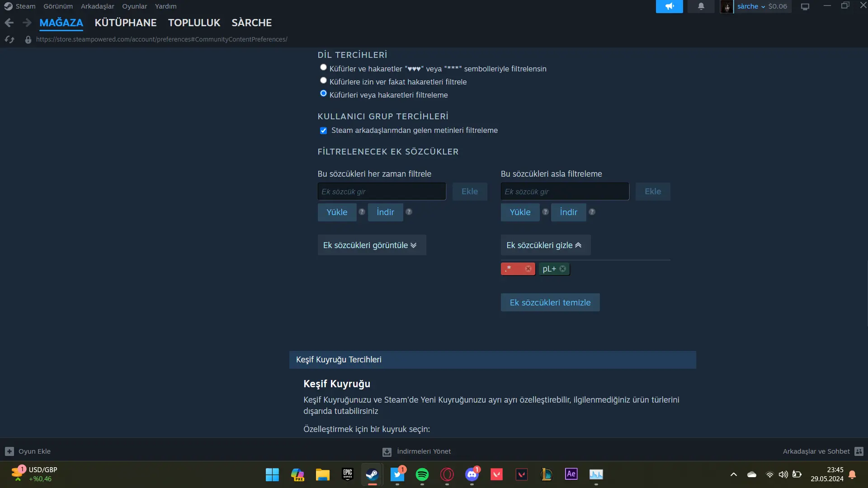Go to TOPLULUK tab
This screenshot has height=488, width=868.
[194, 23]
